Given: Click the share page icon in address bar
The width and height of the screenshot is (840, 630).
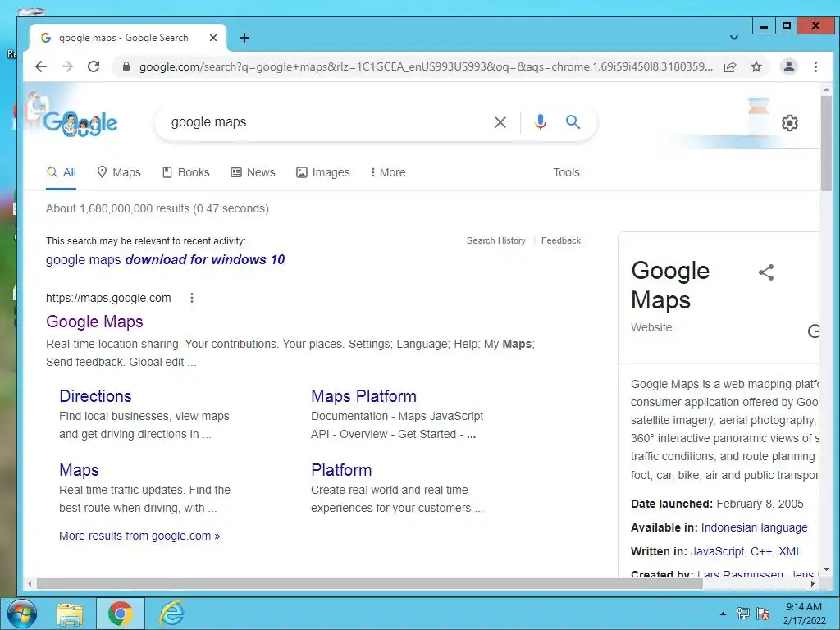Looking at the screenshot, I should 729,66.
